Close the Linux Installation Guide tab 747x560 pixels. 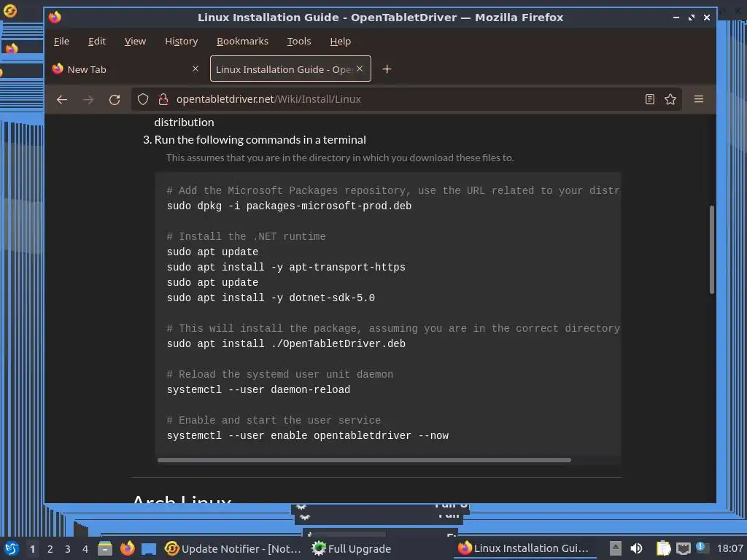[x=360, y=69]
